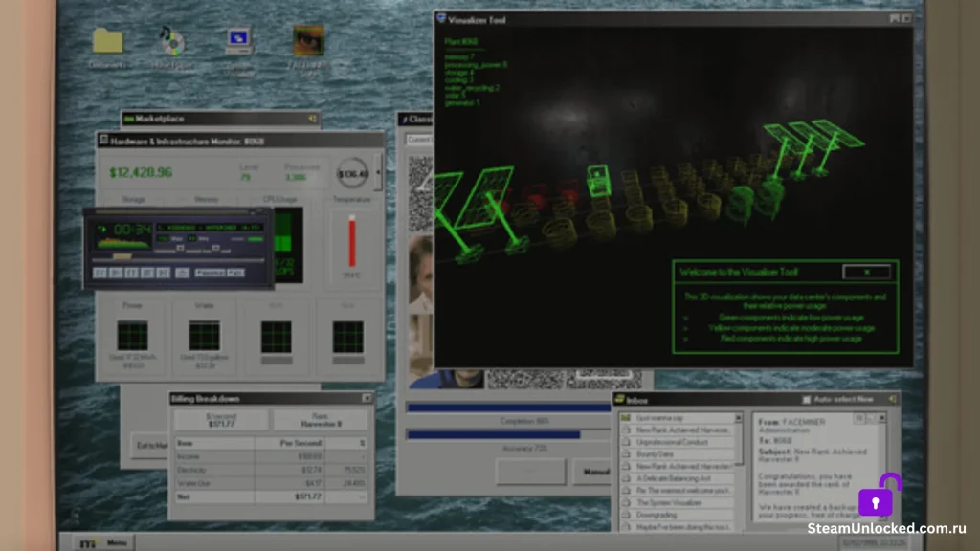Open The System Visualizer message
980x551 pixels.
[677, 502]
